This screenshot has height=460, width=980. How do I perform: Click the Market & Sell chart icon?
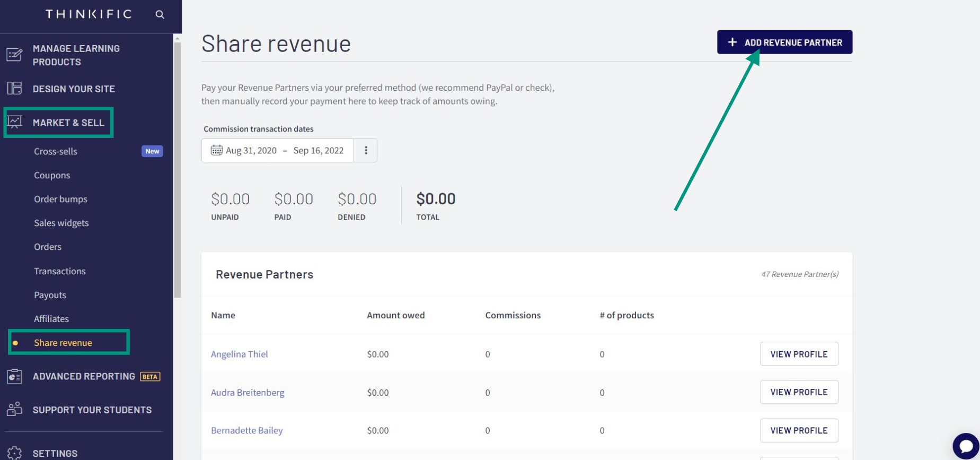coord(14,122)
